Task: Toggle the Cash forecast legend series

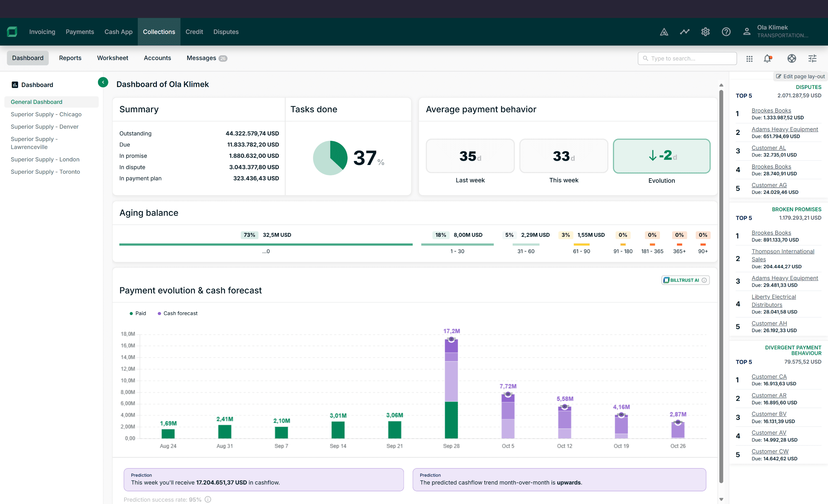Action: tap(178, 313)
